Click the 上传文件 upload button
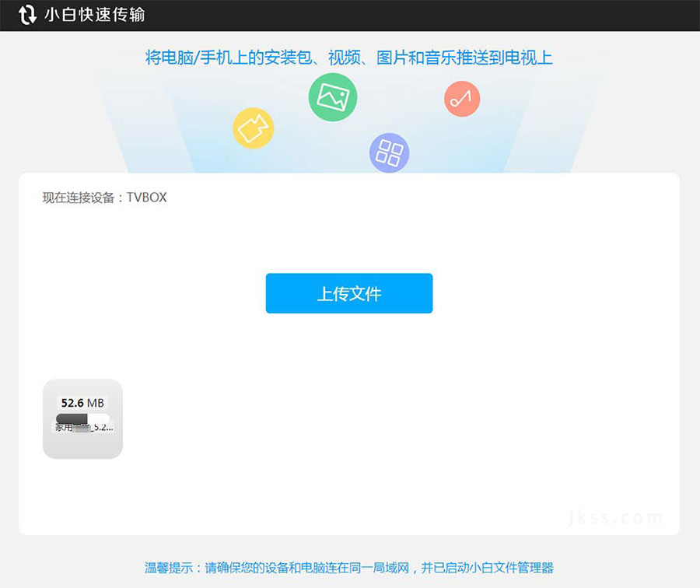700x588 pixels. pos(348,293)
